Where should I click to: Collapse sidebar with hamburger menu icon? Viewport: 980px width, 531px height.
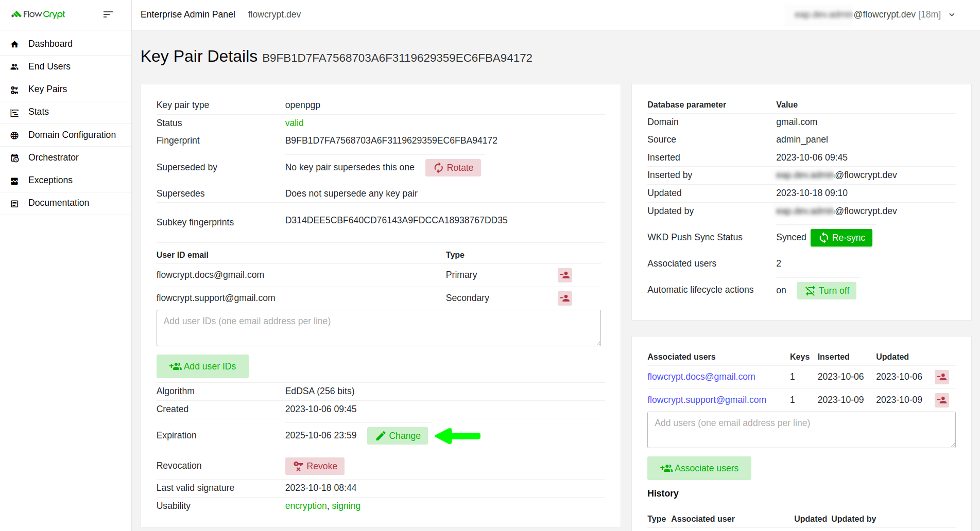tap(108, 14)
